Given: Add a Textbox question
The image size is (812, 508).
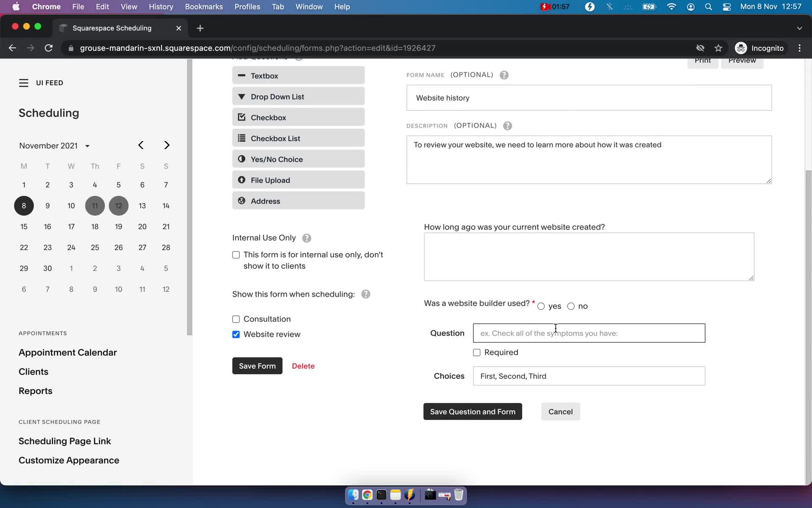Looking at the screenshot, I should click(x=298, y=75).
